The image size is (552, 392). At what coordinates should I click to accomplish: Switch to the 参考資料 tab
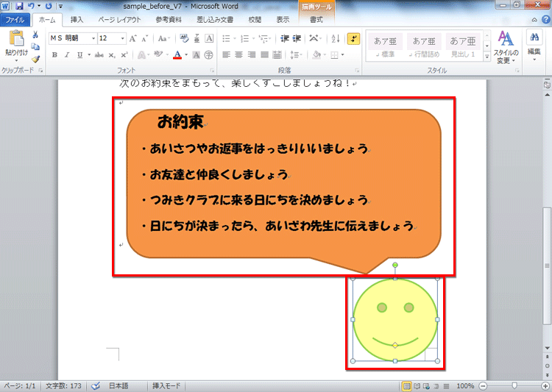[x=169, y=20]
